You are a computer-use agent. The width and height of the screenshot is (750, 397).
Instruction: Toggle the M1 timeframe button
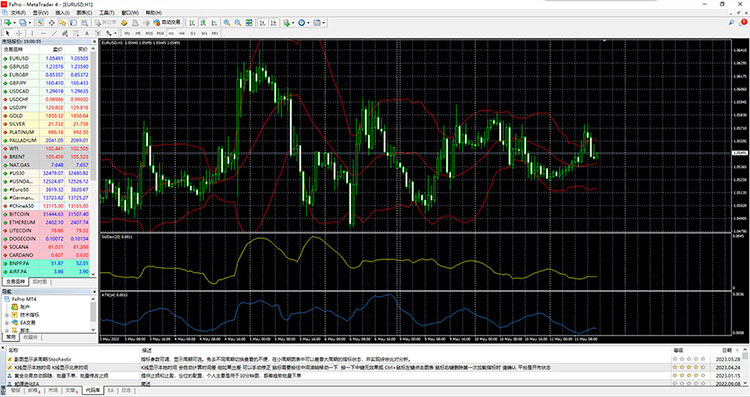[127, 33]
